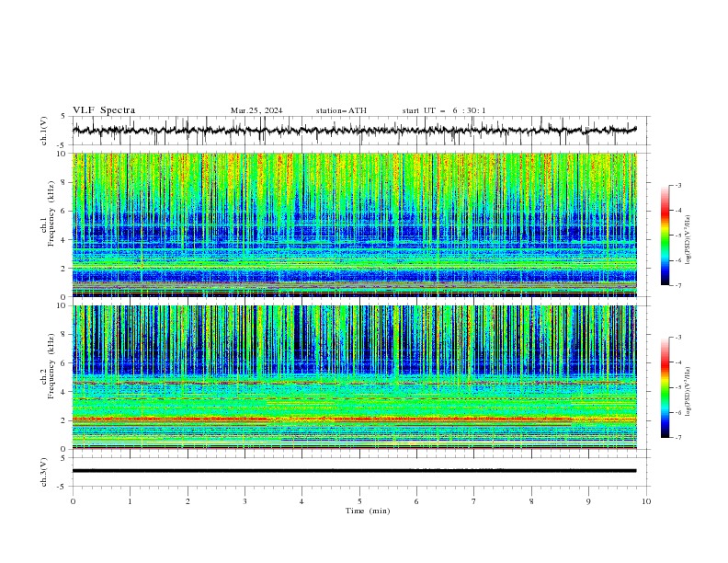Image resolution: width=728 pixels, height=563 pixels.
Task: Click the ch.2 spectrogram plot
Action: [355, 377]
